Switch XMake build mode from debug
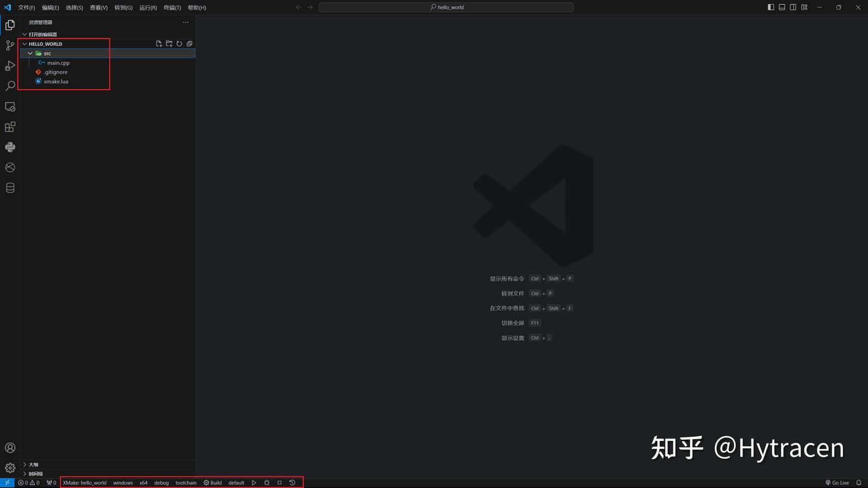Image resolution: width=868 pixels, height=488 pixels. (161, 483)
